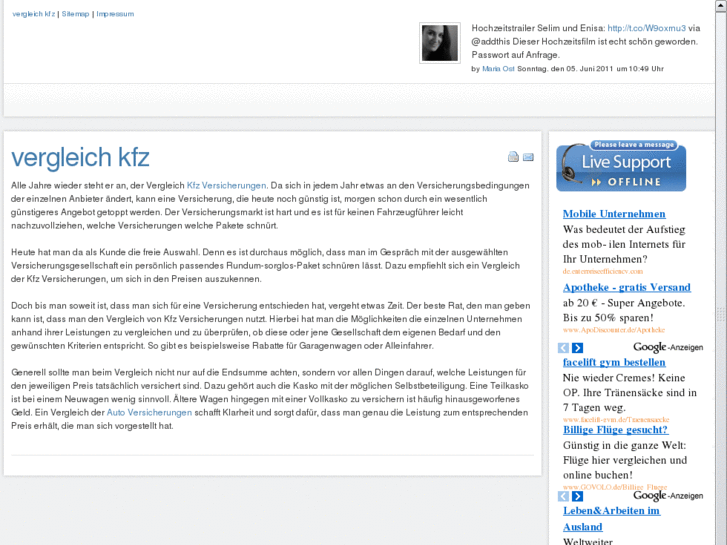Follow the 'Kfz Versicherungen' article link

point(227,186)
